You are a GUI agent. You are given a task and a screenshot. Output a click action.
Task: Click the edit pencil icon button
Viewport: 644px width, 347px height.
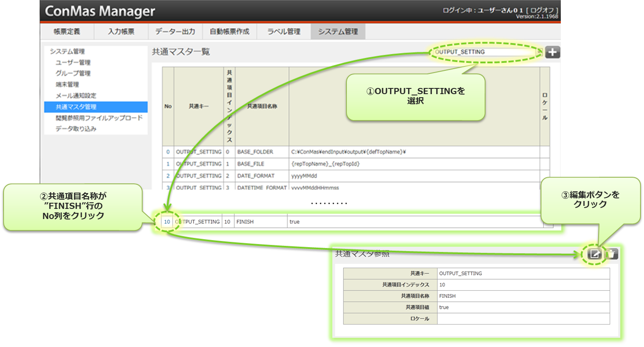coord(594,254)
